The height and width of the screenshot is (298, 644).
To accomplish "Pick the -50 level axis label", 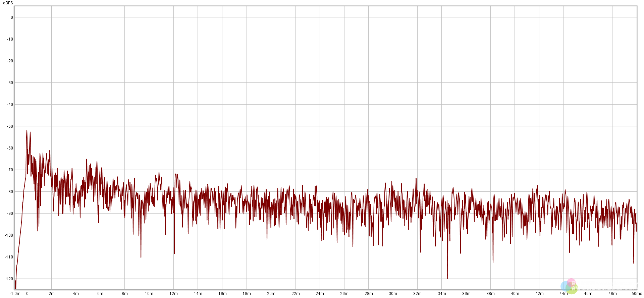I will point(10,126).
